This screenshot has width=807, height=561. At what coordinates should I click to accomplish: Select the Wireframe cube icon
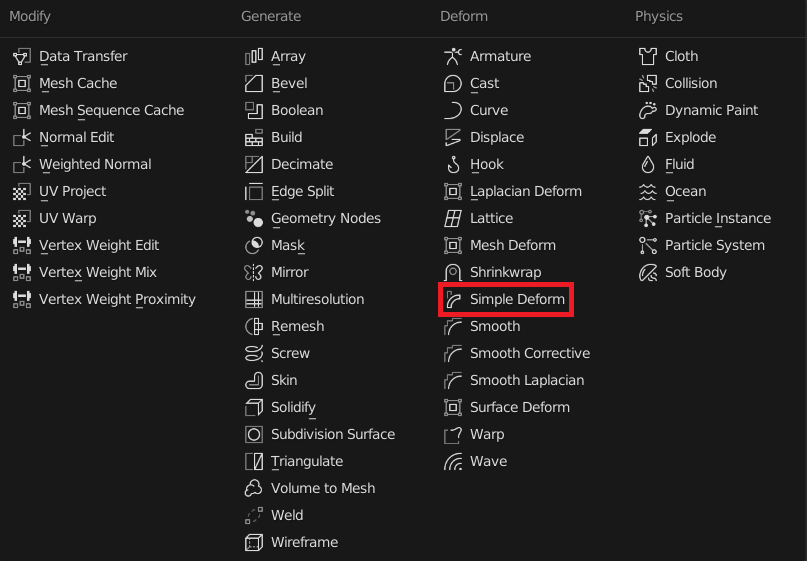click(x=254, y=543)
